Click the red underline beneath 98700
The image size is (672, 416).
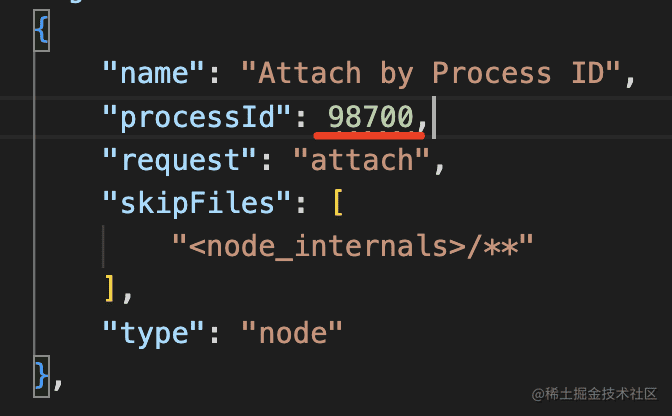(x=369, y=136)
